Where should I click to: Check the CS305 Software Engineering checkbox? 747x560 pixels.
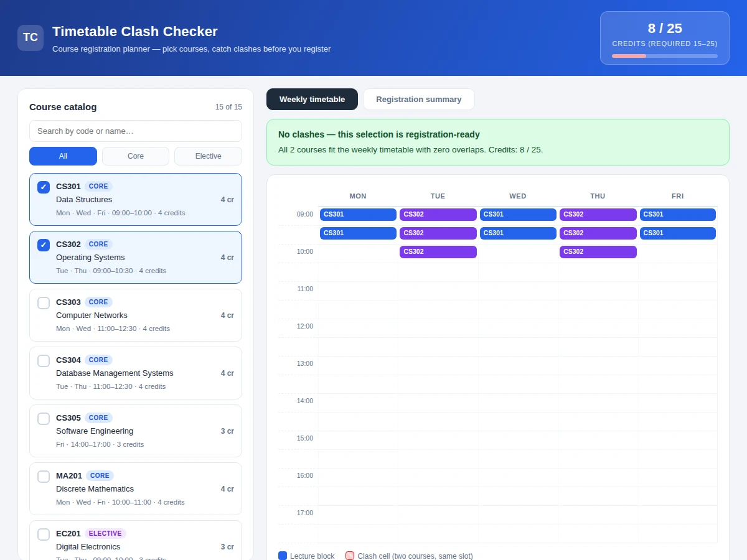click(x=44, y=419)
